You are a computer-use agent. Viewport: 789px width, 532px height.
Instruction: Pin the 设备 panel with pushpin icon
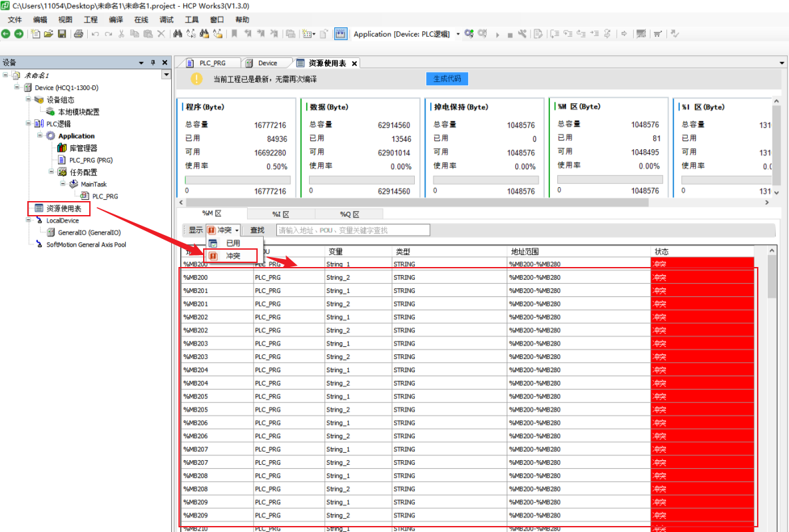point(152,63)
